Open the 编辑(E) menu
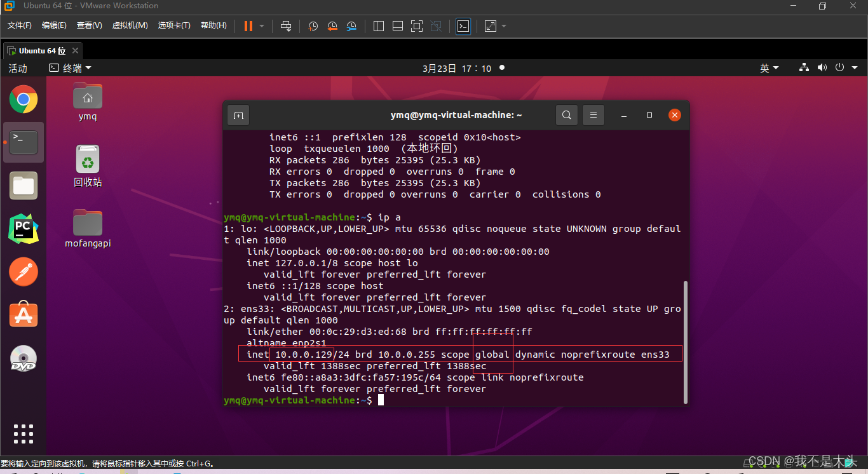868x474 pixels. tap(54, 25)
